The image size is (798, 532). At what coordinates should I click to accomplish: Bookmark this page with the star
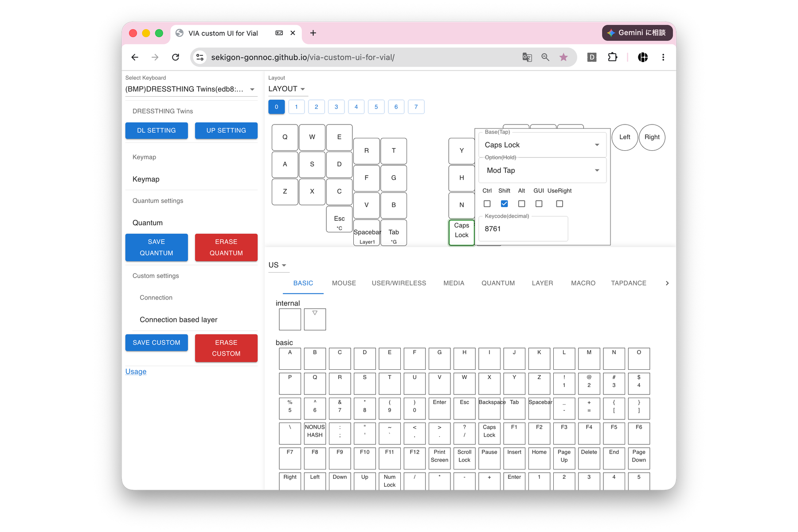563,57
